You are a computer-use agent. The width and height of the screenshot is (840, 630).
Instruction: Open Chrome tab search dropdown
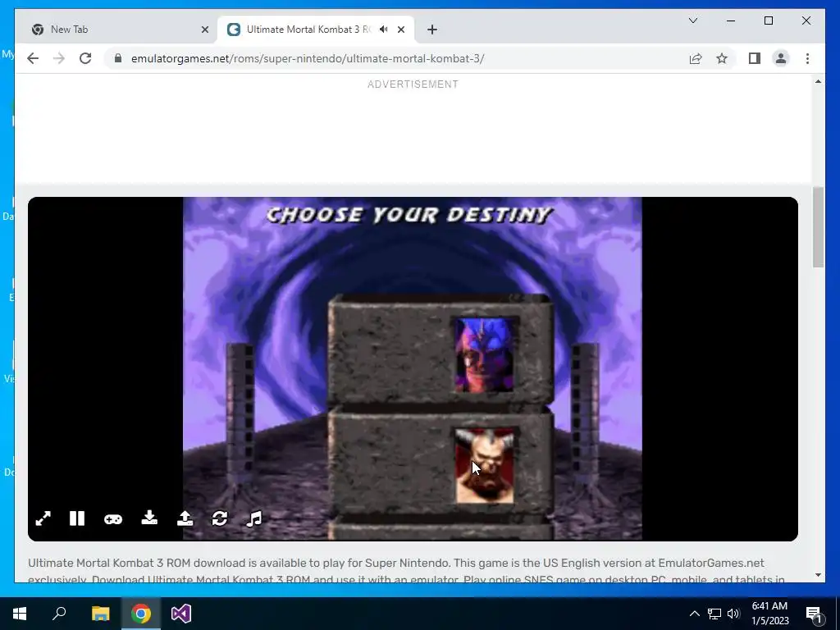click(692, 21)
